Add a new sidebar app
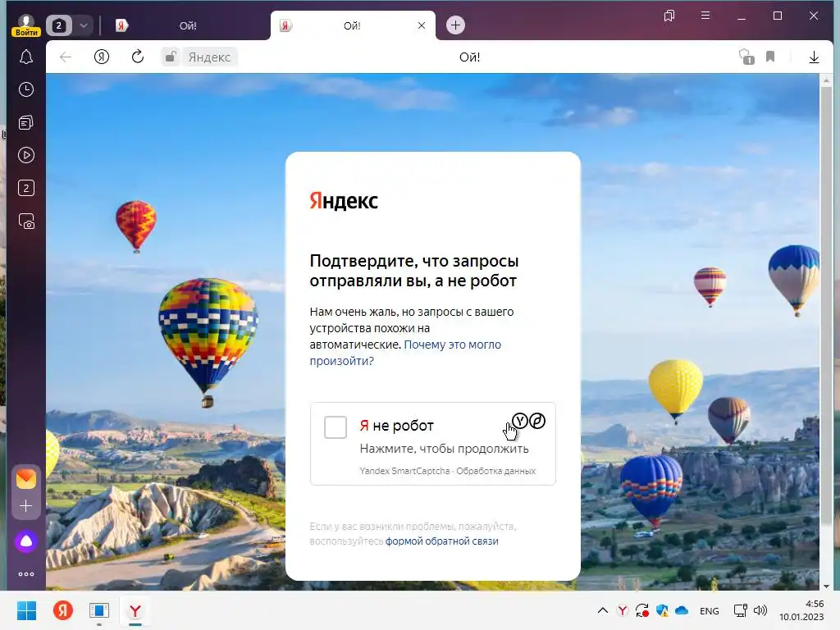This screenshot has width=840, height=630. pyautogui.click(x=25, y=505)
